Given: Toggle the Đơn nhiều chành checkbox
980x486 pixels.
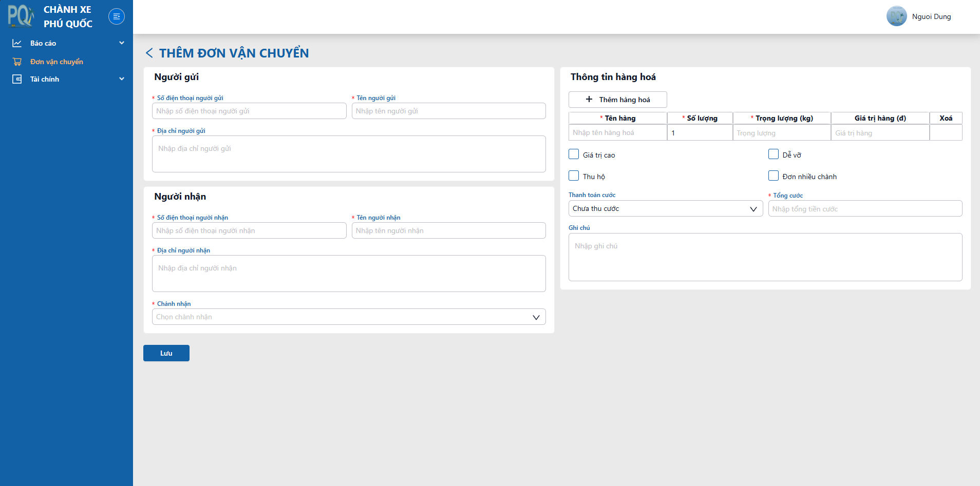Looking at the screenshot, I should pyautogui.click(x=774, y=176).
